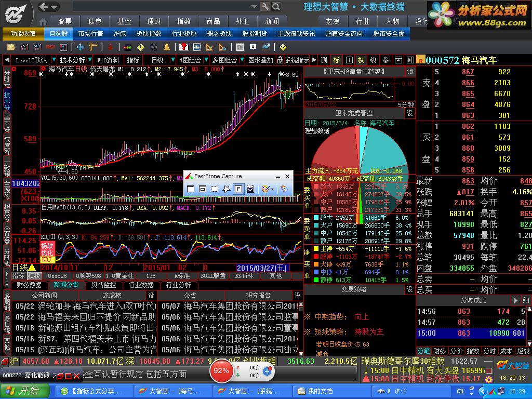Click the 92% memory usage ball
Viewport: 532px width, 399px height.
coord(221,370)
